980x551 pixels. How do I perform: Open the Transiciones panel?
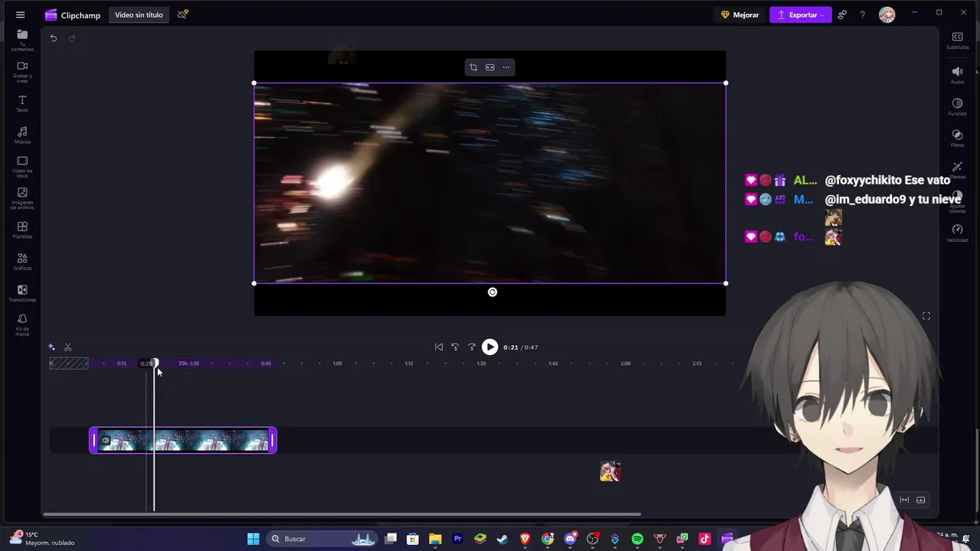tap(22, 294)
